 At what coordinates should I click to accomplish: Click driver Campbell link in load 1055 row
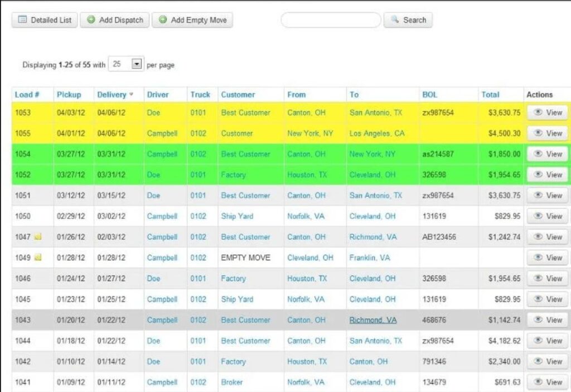(162, 133)
